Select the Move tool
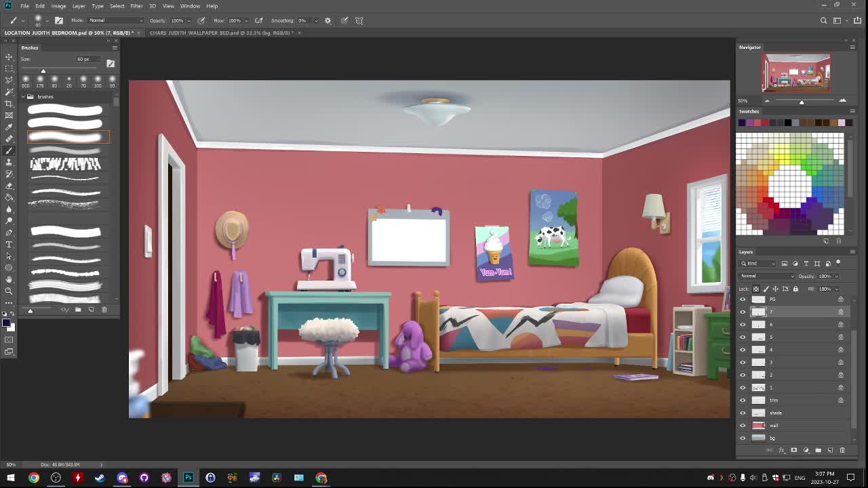 pyautogui.click(x=9, y=57)
